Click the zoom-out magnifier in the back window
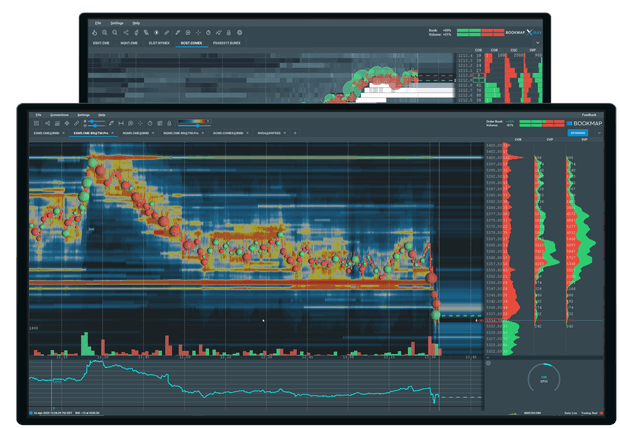This screenshot has height=428, width=620. pyautogui.click(x=115, y=33)
